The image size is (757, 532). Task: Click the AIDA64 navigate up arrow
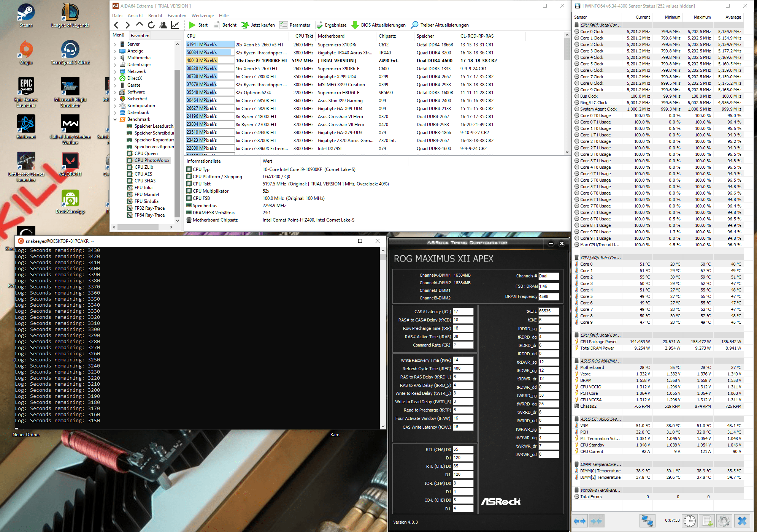click(140, 25)
